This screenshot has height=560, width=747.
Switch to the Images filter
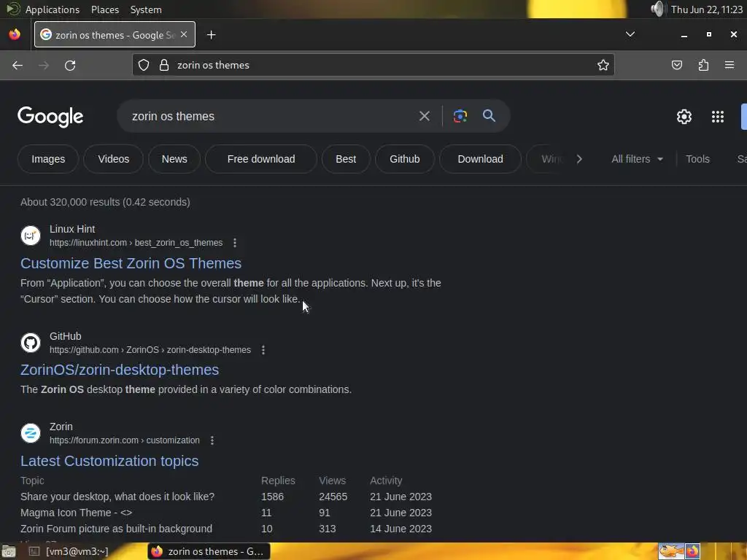click(48, 159)
